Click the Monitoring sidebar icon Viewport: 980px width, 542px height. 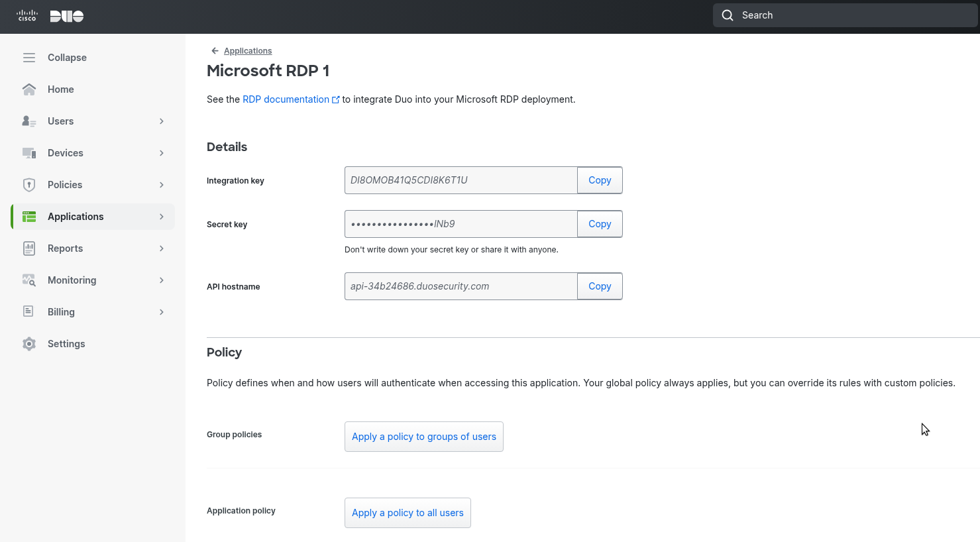pos(29,280)
